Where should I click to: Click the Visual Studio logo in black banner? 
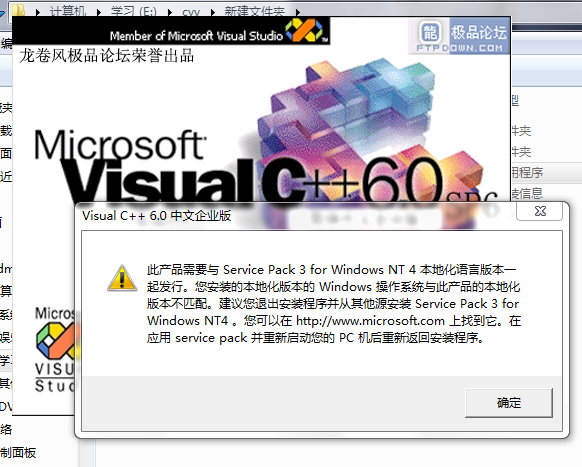pos(306,30)
